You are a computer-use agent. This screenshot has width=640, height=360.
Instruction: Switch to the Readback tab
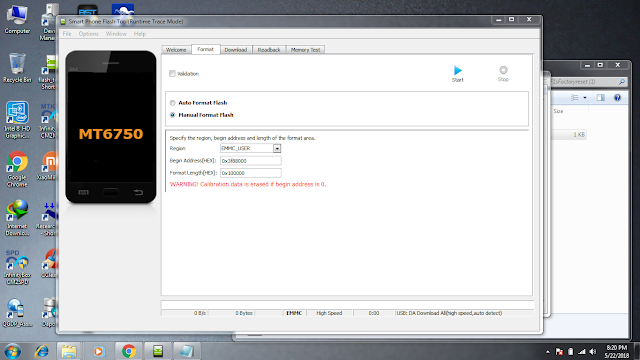269,50
